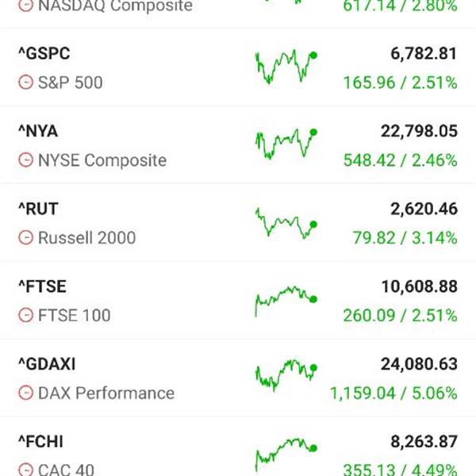This screenshot has width=476, height=476.
Task: Click the clock icon beside S&P 500
Action: (25, 83)
